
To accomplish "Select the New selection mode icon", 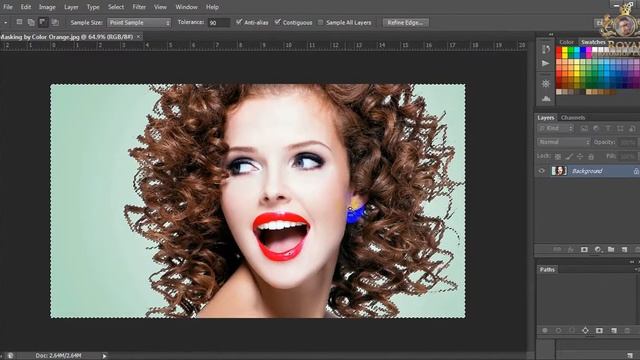I will [19, 22].
